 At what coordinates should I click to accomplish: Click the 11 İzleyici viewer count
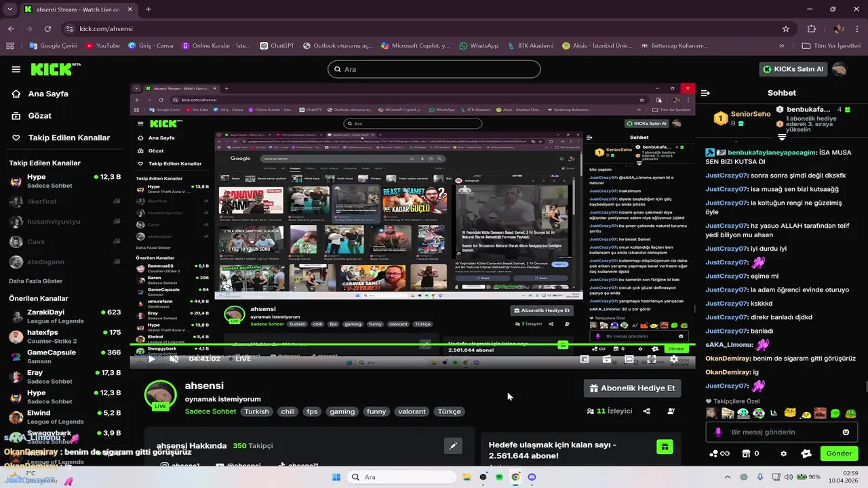610,411
